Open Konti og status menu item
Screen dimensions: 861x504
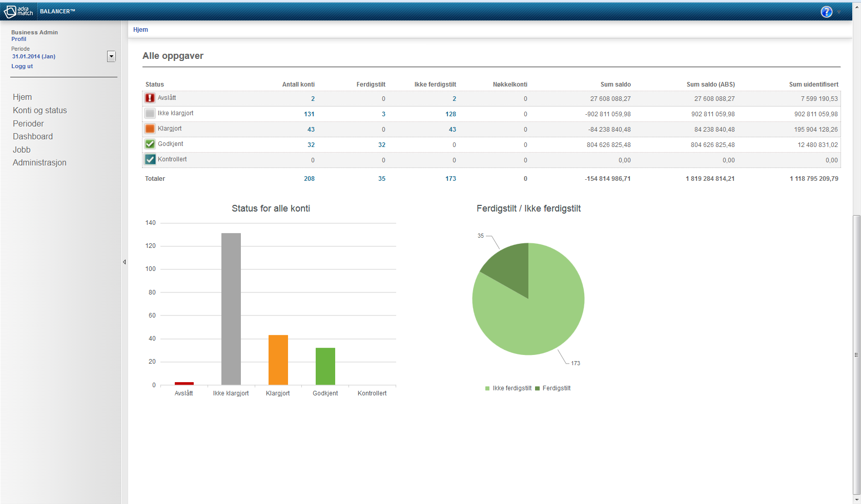tap(40, 111)
